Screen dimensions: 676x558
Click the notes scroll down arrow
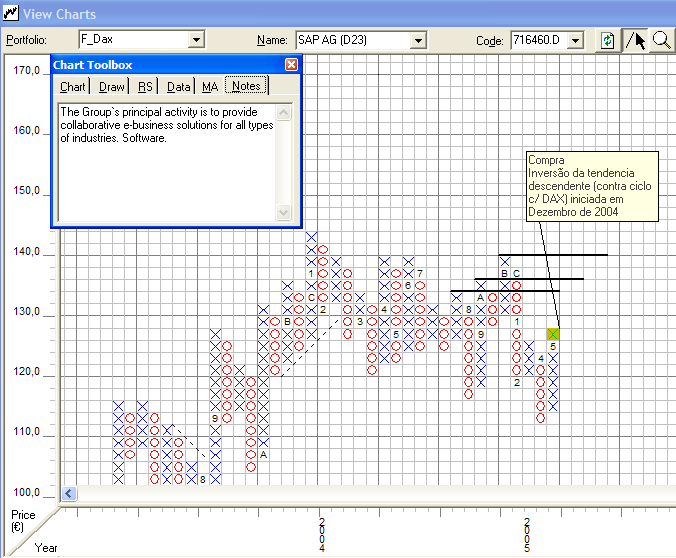point(284,213)
